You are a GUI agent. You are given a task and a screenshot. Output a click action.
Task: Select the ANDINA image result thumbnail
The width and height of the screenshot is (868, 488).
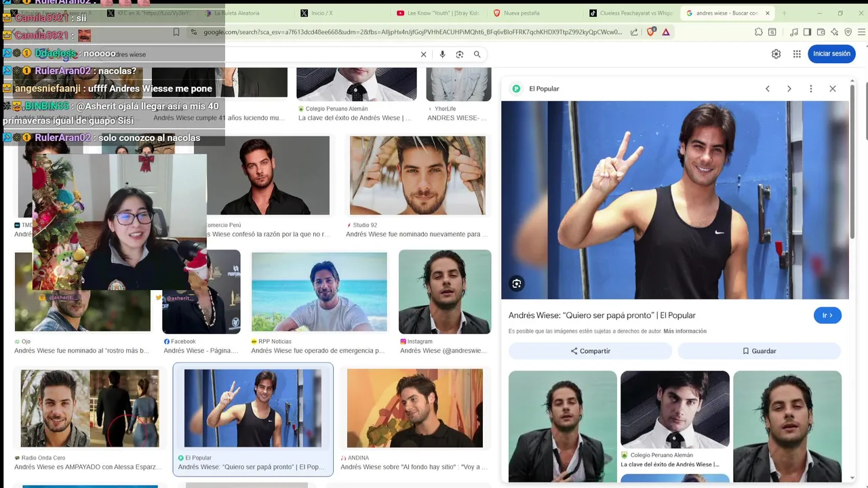point(415,408)
